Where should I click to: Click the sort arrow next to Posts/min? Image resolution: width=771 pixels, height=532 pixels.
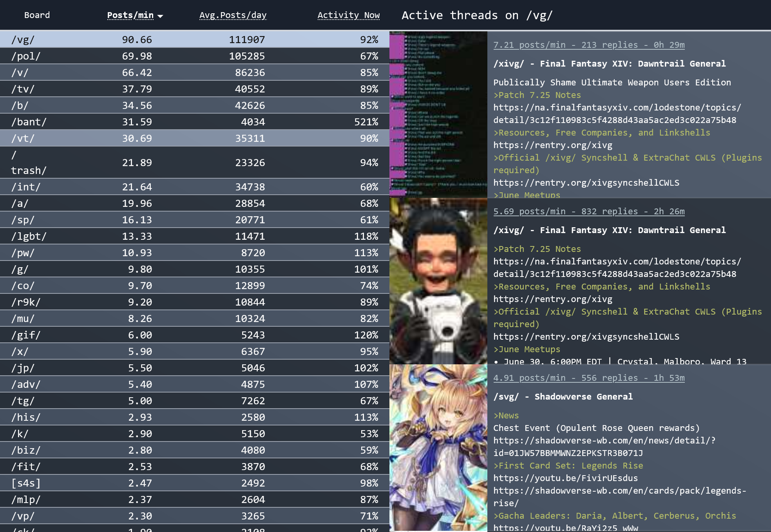click(x=160, y=16)
